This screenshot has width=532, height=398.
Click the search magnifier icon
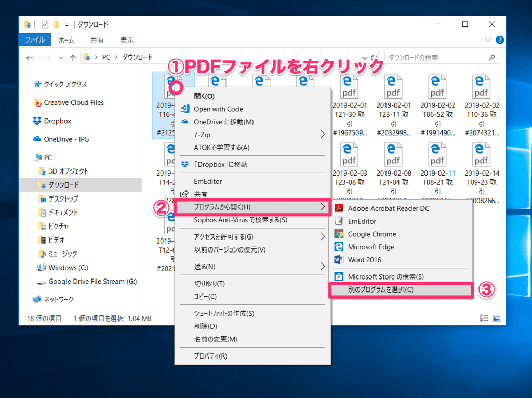[491, 58]
